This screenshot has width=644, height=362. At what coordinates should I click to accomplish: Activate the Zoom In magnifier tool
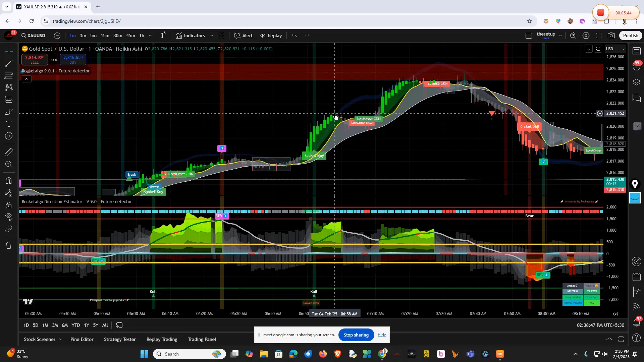(8, 165)
